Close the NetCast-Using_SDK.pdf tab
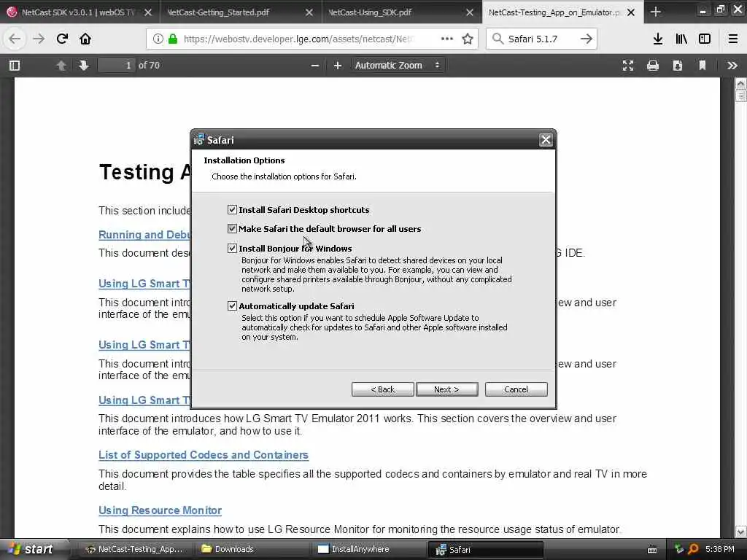Image resolution: width=747 pixels, height=560 pixels. pyautogui.click(x=470, y=12)
